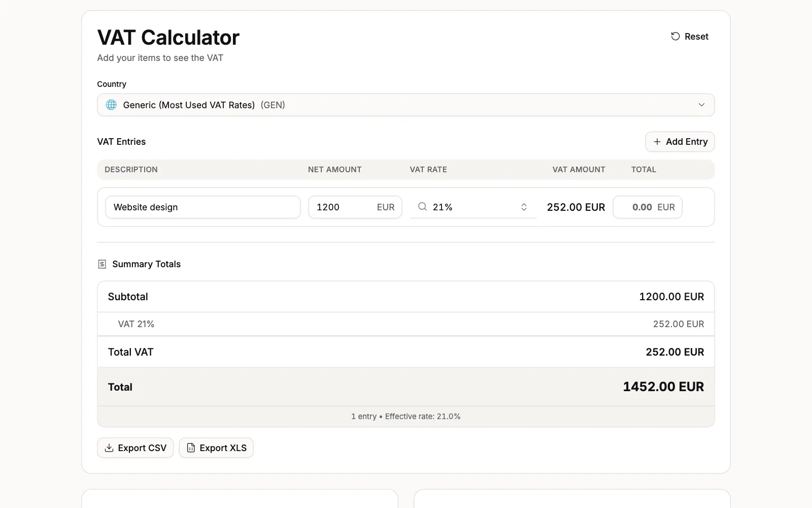Click the plus icon in Add Entry
This screenshot has width=812, height=508.
click(657, 142)
